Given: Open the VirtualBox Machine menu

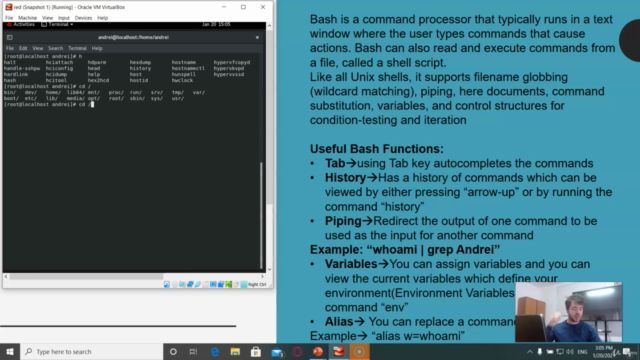Looking at the screenshot, I should (27, 18).
